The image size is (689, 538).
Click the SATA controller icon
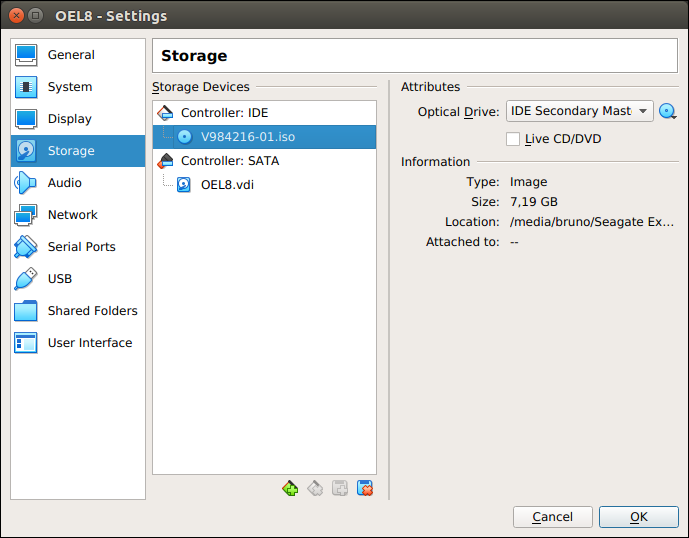[165, 161]
